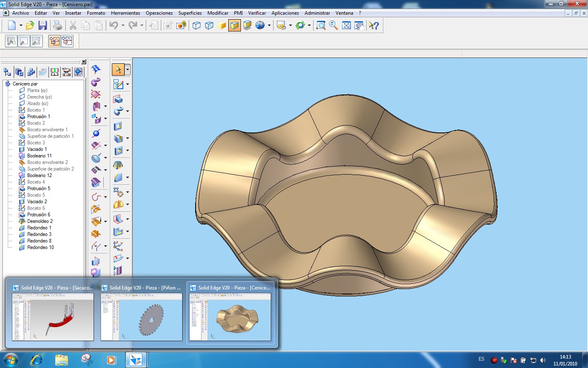Select Redondeo 10 feature
588x368 pixels.
pos(40,247)
